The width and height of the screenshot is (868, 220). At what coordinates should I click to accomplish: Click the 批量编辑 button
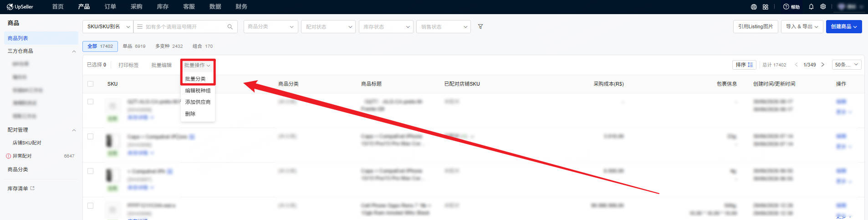click(161, 65)
